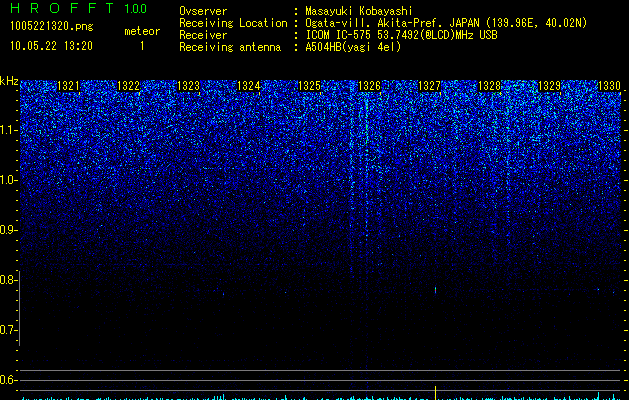Click the 1328 time marker
The image size is (629, 400).
[x=489, y=86]
